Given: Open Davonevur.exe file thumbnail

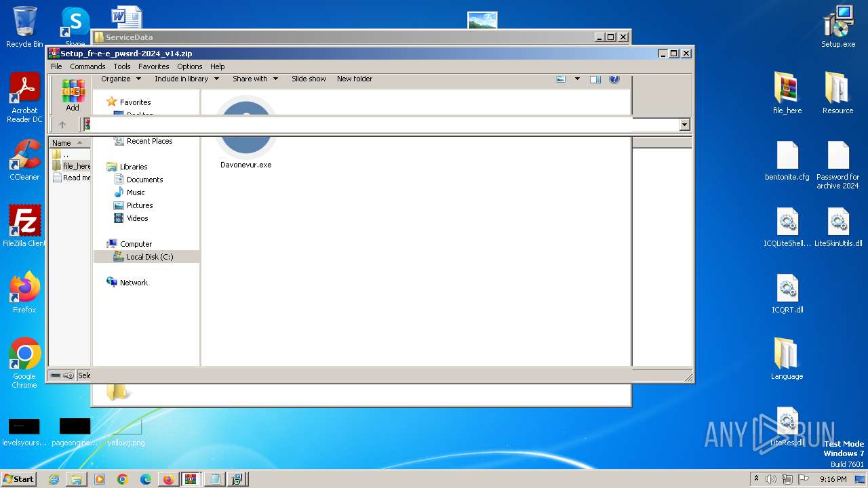Looking at the screenshot, I should point(245,134).
